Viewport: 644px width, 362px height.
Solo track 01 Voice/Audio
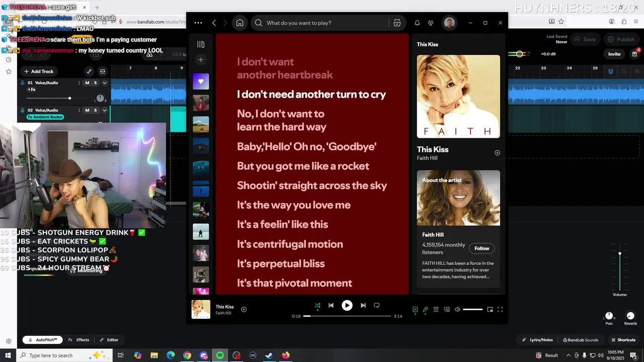[x=95, y=83]
